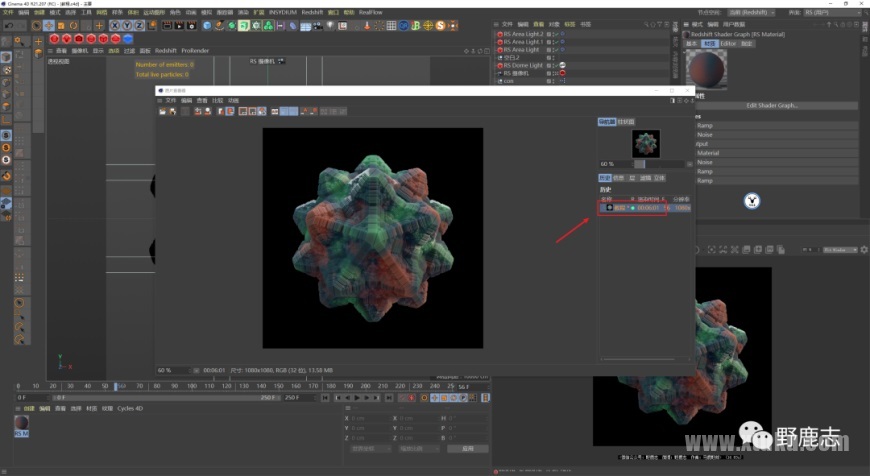This screenshot has width=870, height=476.
Task: Click the green-highlighted generator icon in toolbar
Action: (244, 26)
